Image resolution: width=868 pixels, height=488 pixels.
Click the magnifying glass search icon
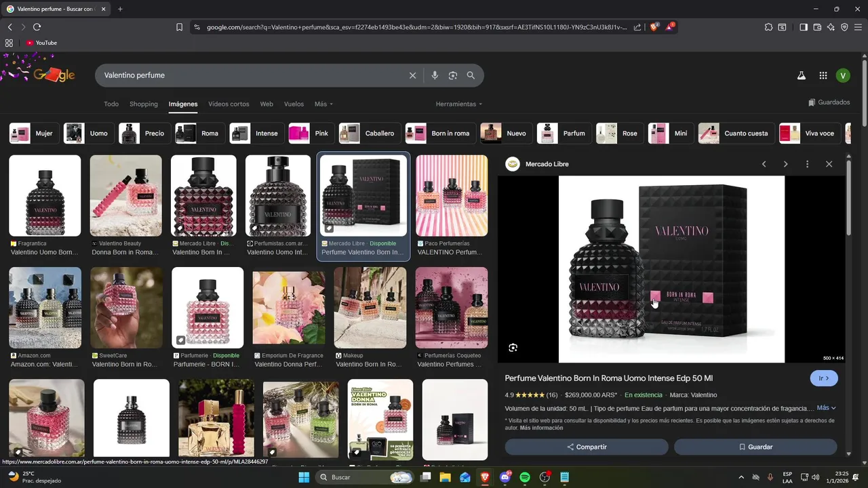[471, 75]
